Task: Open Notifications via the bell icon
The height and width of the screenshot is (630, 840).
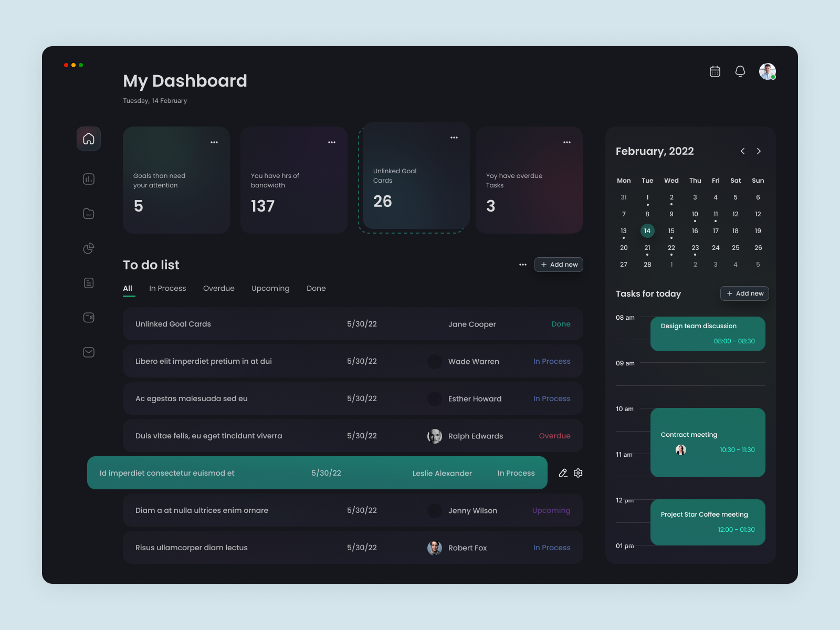Action: (740, 71)
